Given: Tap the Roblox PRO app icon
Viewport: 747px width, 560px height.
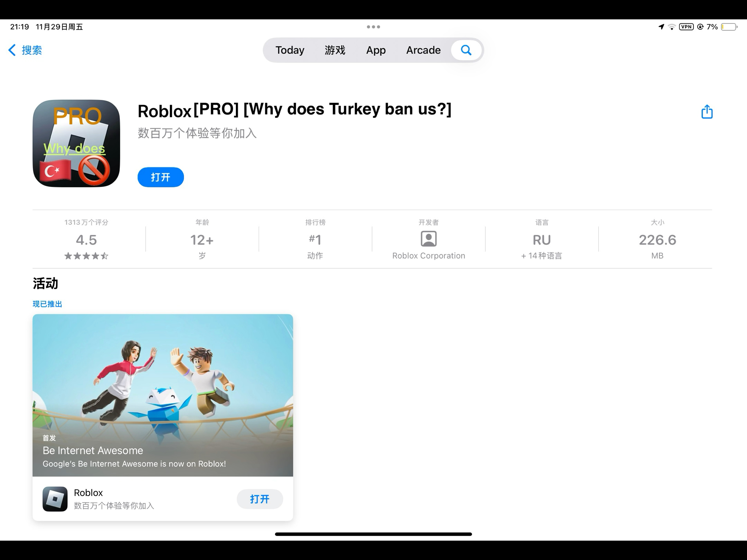Looking at the screenshot, I should coord(76,143).
